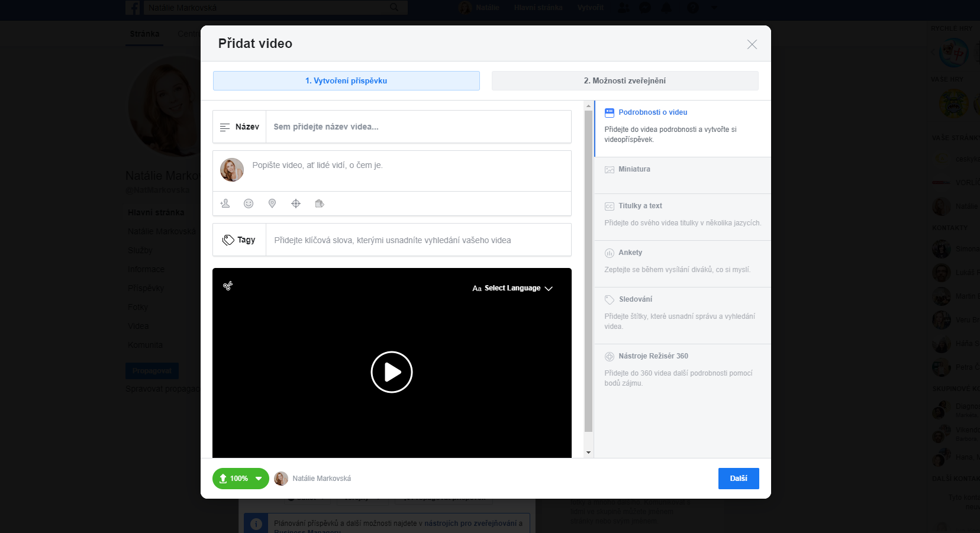Click the scroll down arrow of form scrollbar
980x533 pixels.
pos(588,453)
